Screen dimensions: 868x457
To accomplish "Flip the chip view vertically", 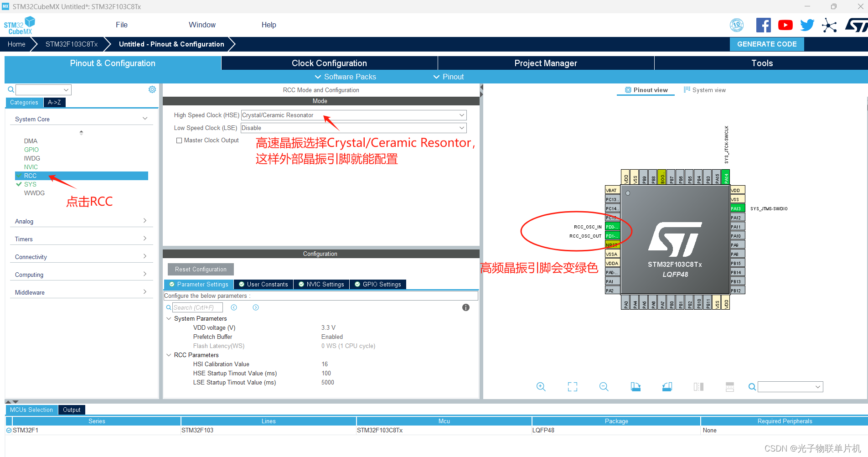I will point(730,387).
